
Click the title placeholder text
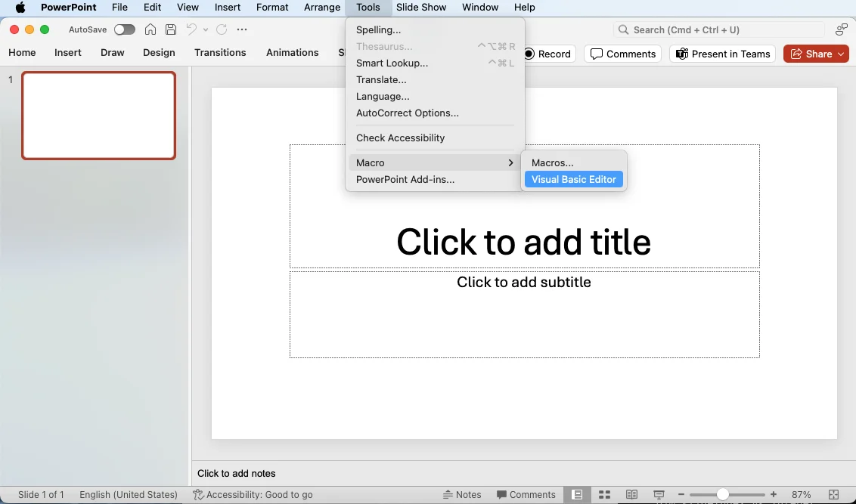[523, 242]
